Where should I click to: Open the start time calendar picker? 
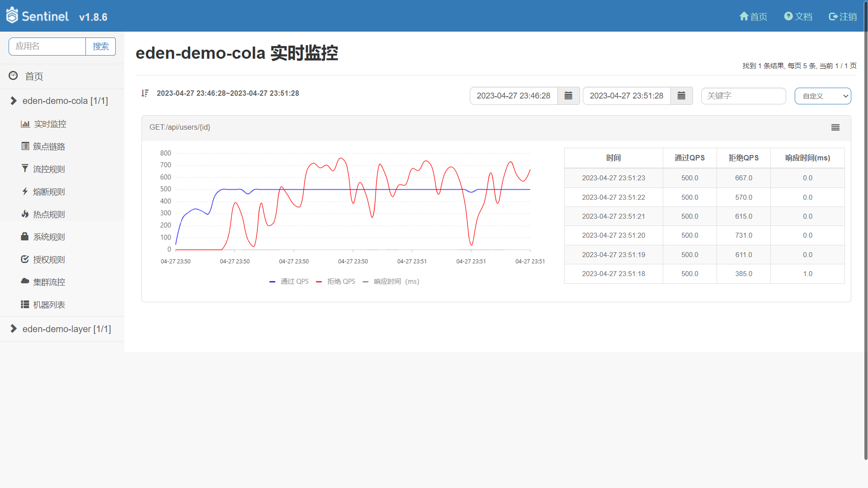point(568,96)
